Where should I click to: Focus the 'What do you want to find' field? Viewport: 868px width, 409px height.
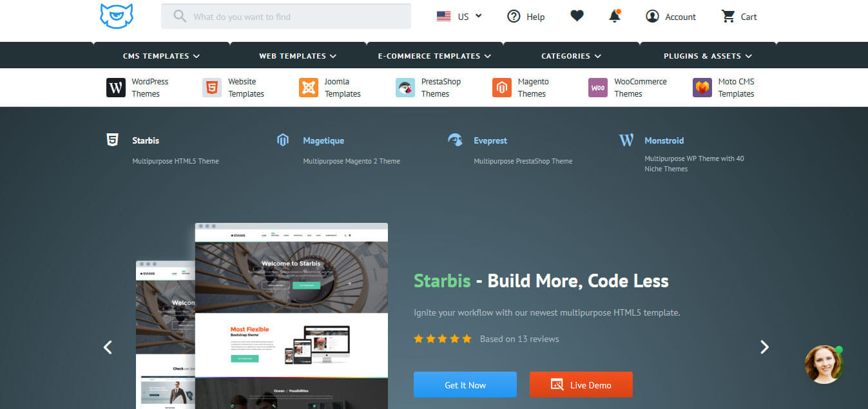pos(286,16)
